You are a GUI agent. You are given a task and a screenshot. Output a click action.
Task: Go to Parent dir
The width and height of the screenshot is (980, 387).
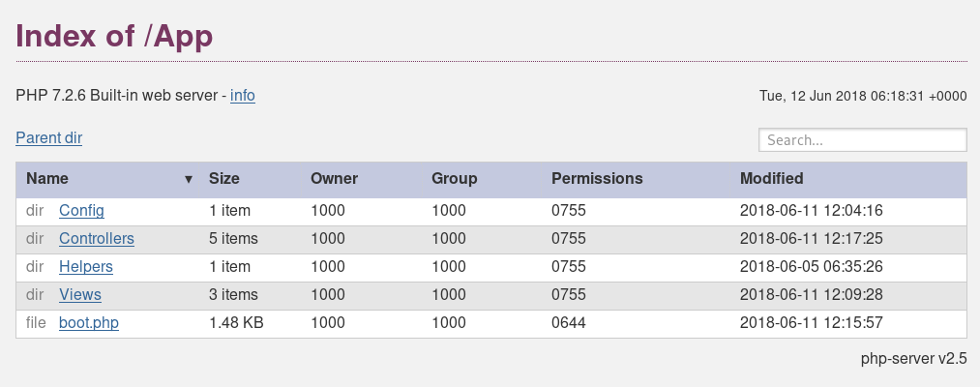(48, 137)
